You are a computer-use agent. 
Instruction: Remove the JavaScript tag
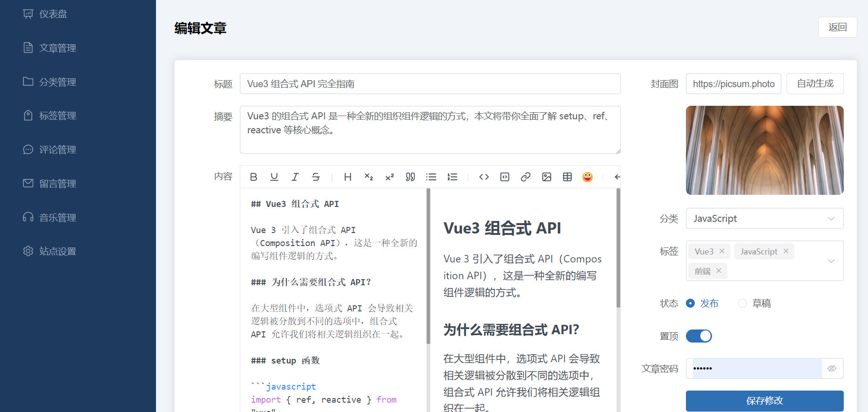pos(786,251)
